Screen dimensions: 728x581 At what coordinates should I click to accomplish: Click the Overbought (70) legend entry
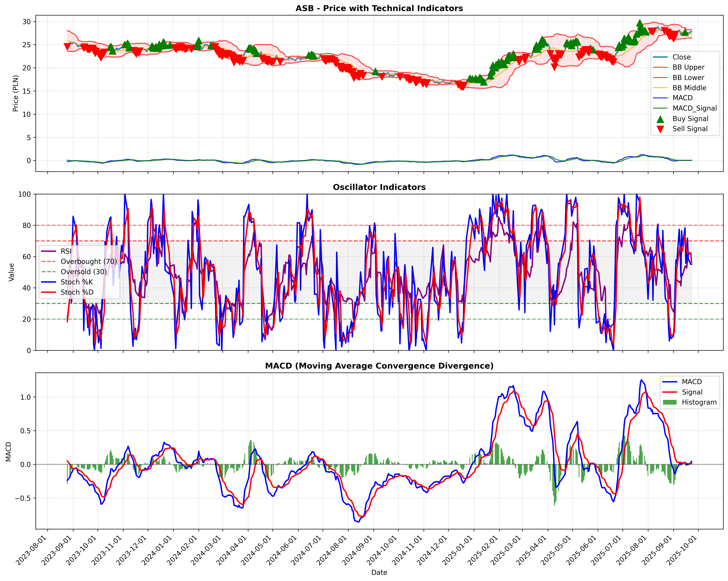point(79,261)
